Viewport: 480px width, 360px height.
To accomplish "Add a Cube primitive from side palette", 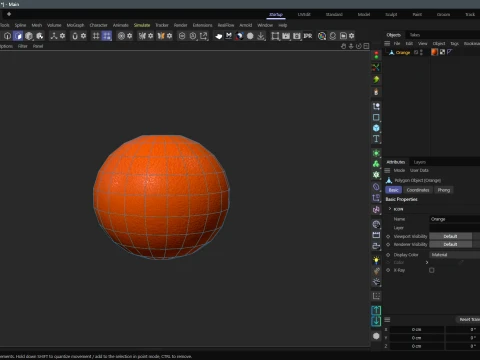I will tap(376, 128).
